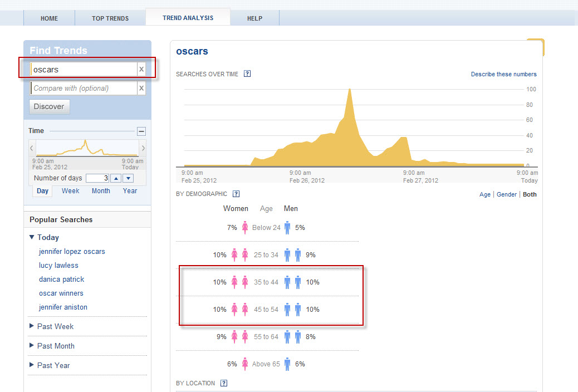
Task: Click the peak of the searches chart
Action: pos(350,90)
